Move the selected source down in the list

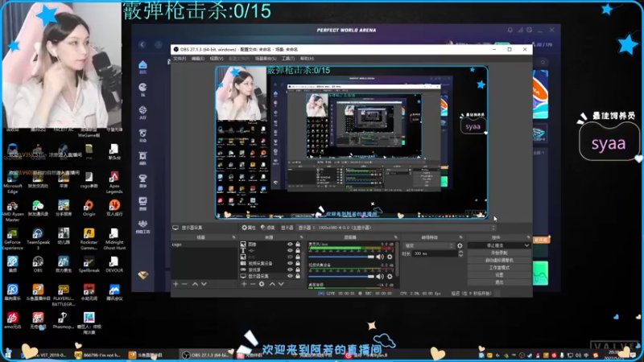pyautogui.click(x=281, y=284)
